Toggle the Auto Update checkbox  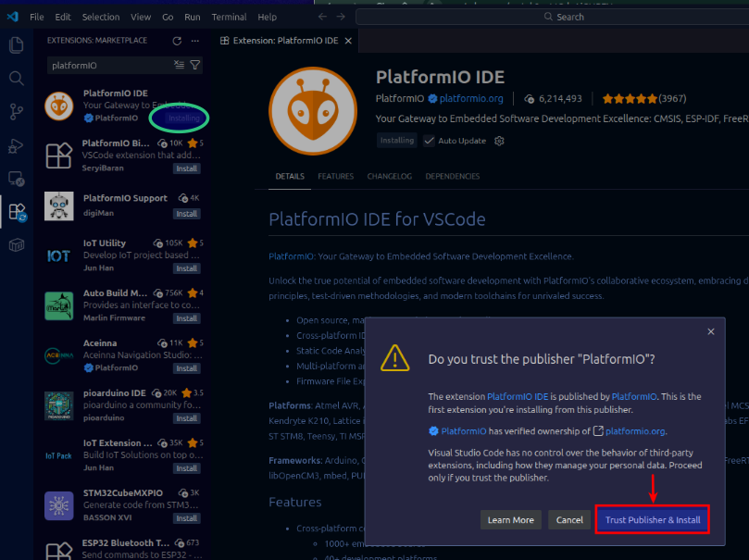[429, 141]
